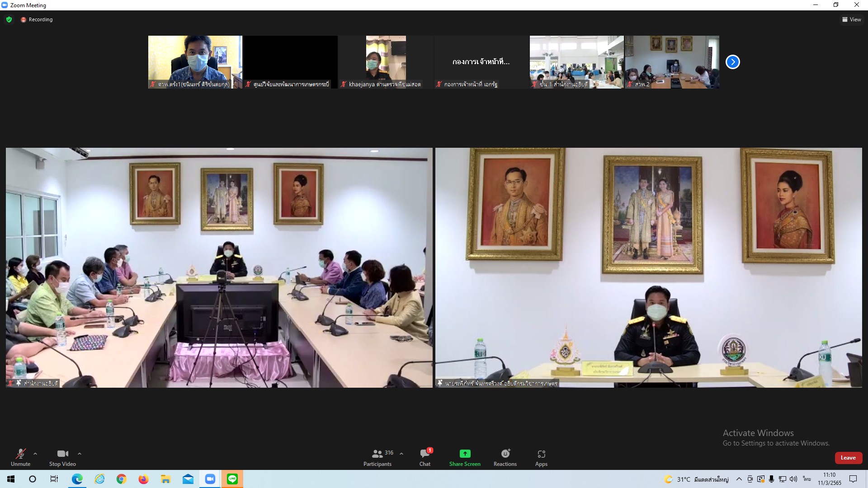Select the สวพ.2 participant thumbnail

(672, 62)
